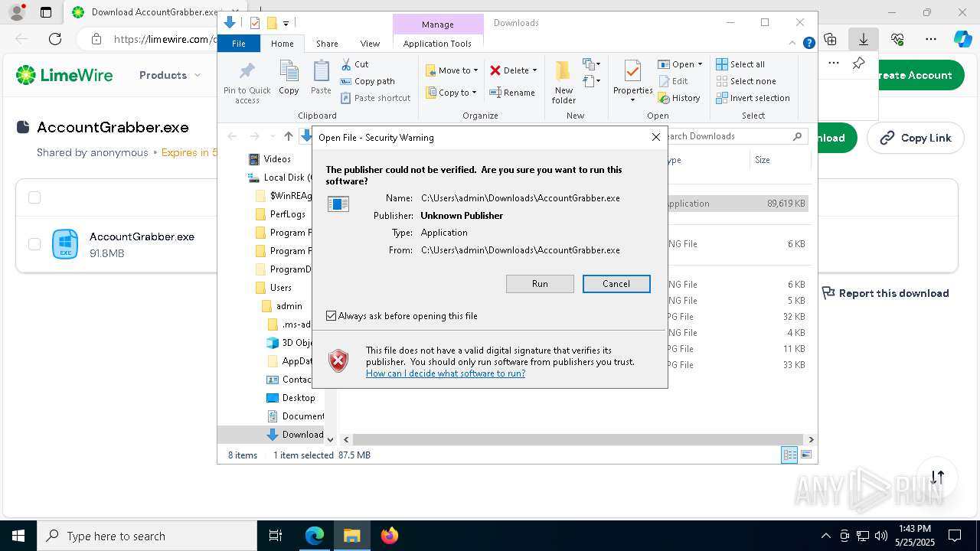Image resolution: width=980 pixels, height=551 pixels.
Task: Open the Delete dropdown arrow
Action: pos(534,70)
